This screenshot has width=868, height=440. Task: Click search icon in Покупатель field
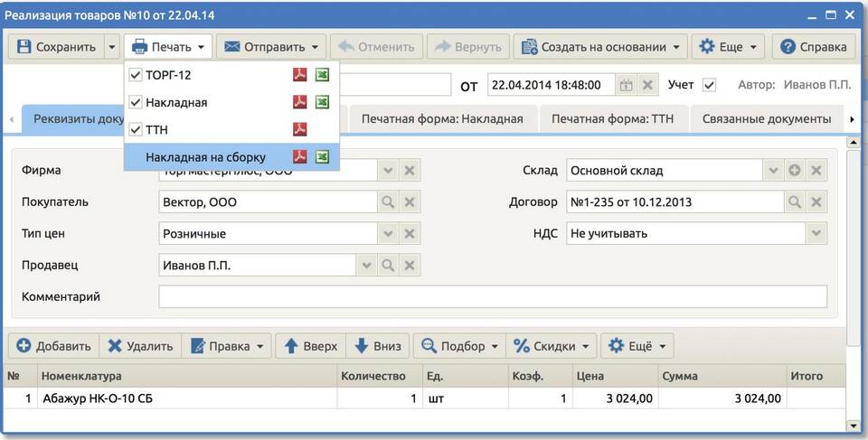(x=388, y=202)
